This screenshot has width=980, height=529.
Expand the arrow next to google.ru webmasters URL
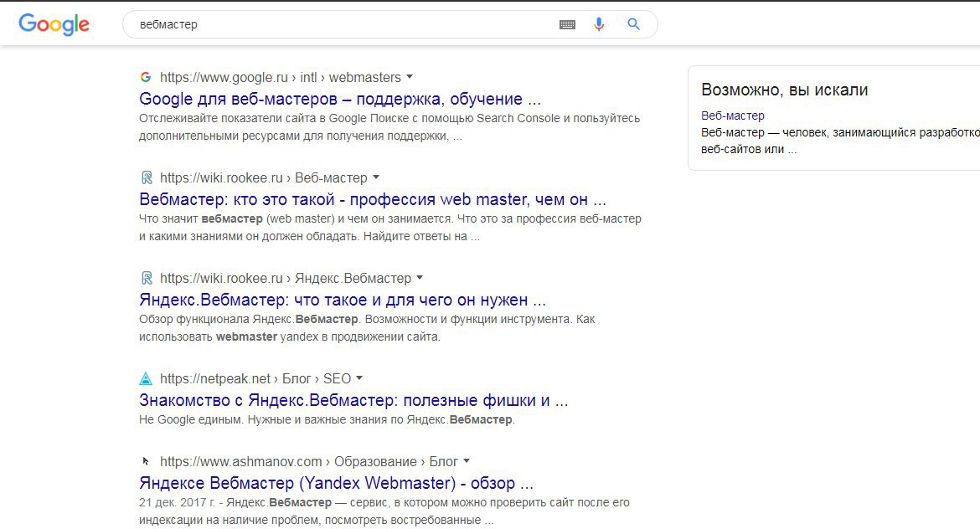click(x=410, y=77)
